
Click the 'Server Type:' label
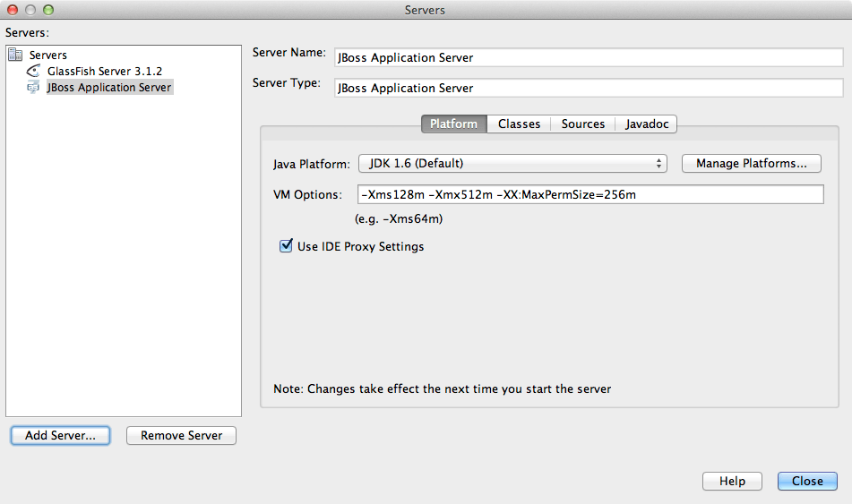click(287, 83)
